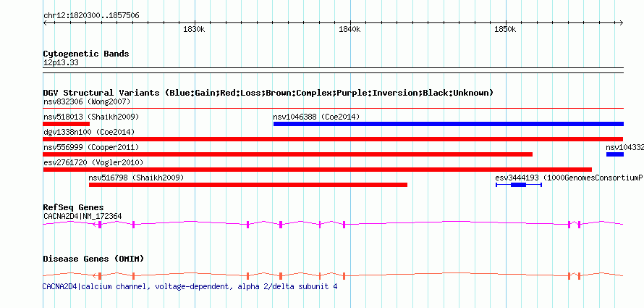
Task: Click the nsv832306 (Wong2007) label
Action: coord(87,101)
